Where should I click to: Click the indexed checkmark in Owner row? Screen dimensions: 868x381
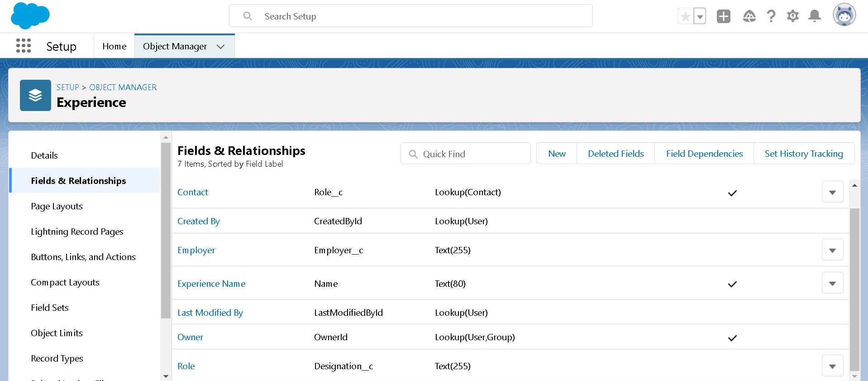tap(732, 338)
